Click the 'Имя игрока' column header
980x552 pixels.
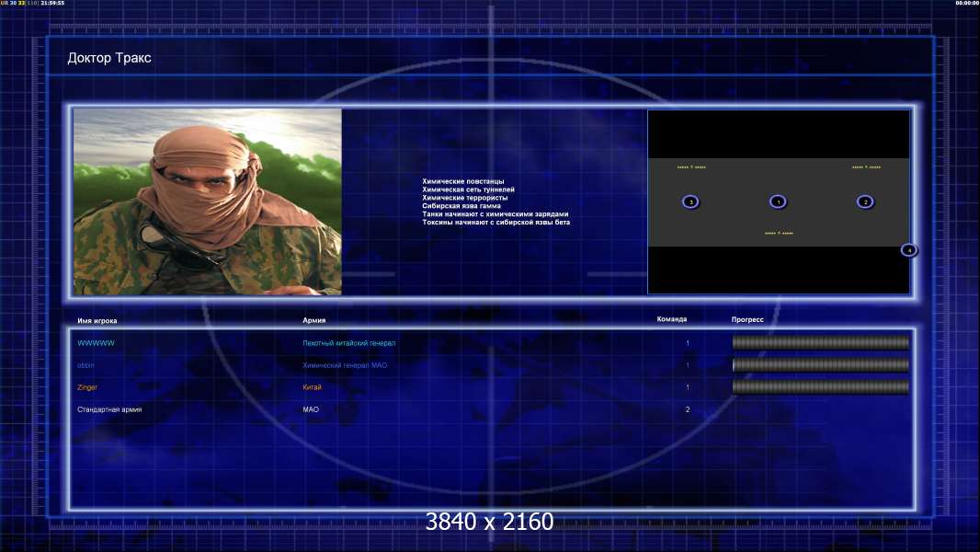[x=97, y=320]
